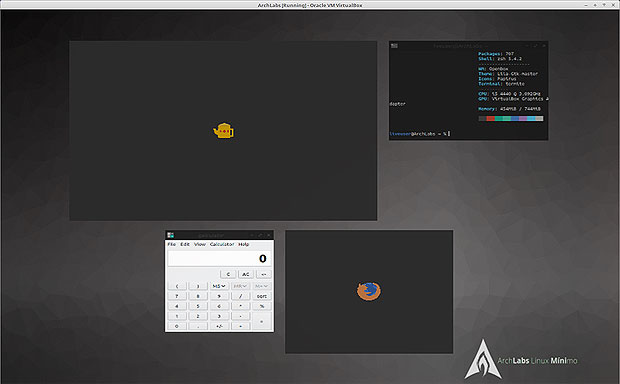Click calculator digit 5 key
The height and width of the screenshot is (384, 620).
point(198,306)
